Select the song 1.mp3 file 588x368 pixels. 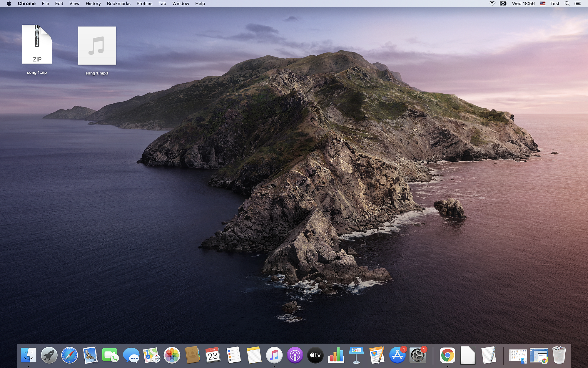click(97, 46)
